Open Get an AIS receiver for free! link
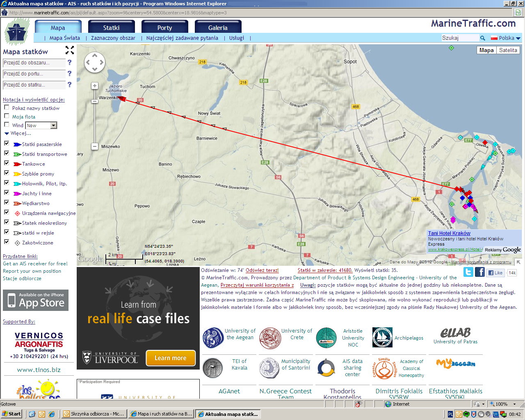Viewport: 525px width, 420px height. [x=35, y=264]
